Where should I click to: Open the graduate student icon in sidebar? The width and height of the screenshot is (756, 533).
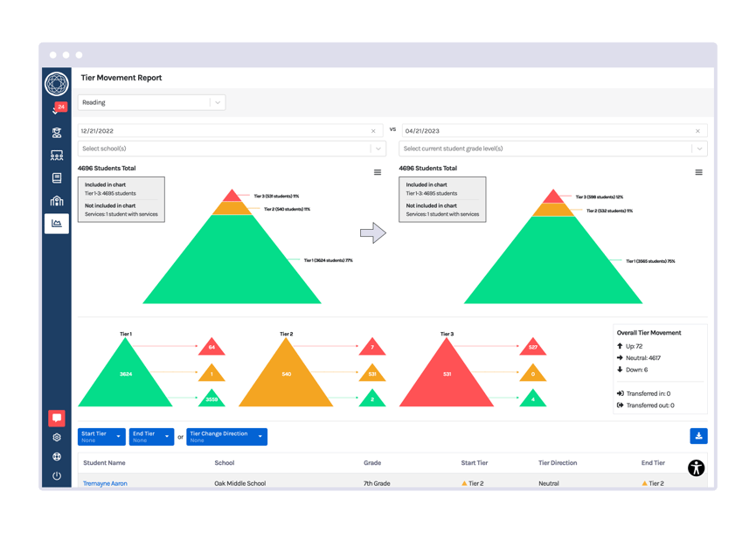[x=57, y=133]
